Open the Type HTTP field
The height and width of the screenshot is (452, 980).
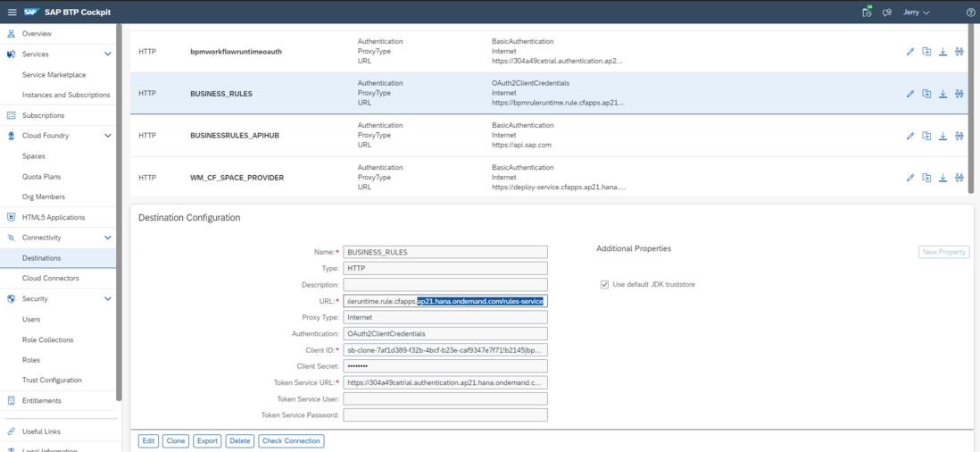[x=445, y=268]
